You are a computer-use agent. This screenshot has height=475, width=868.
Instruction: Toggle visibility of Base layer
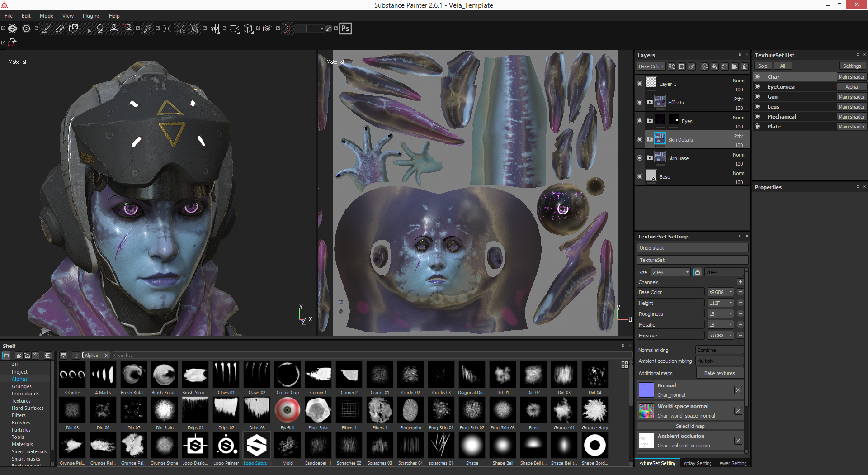(640, 176)
